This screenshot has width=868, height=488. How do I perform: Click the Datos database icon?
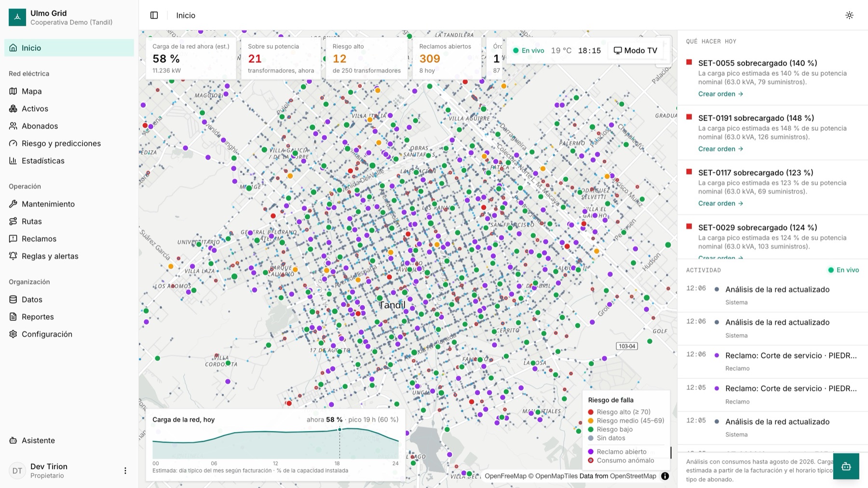[13, 299]
